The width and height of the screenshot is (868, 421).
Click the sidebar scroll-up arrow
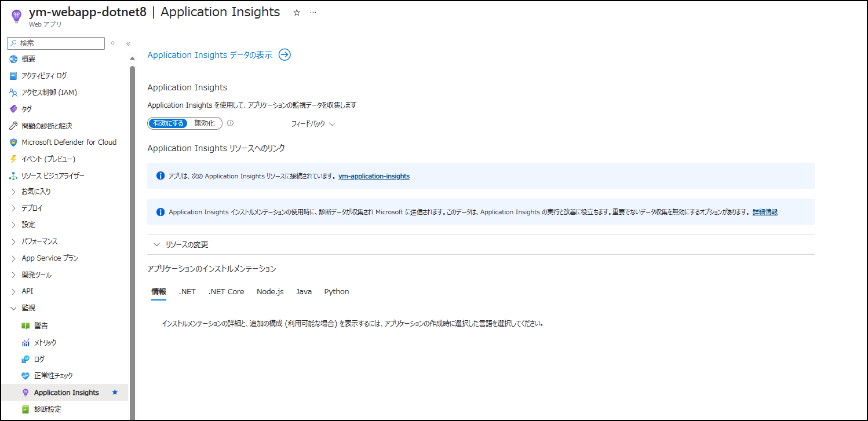click(x=132, y=58)
